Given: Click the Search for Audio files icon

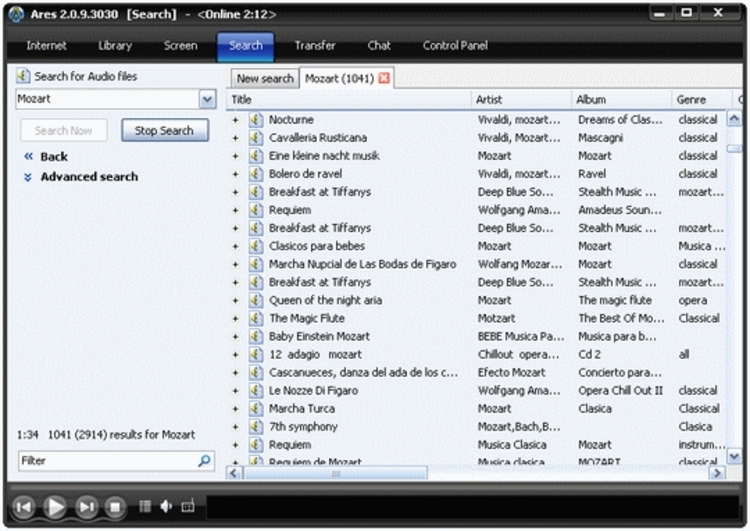Looking at the screenshot, I should point(22,76).
